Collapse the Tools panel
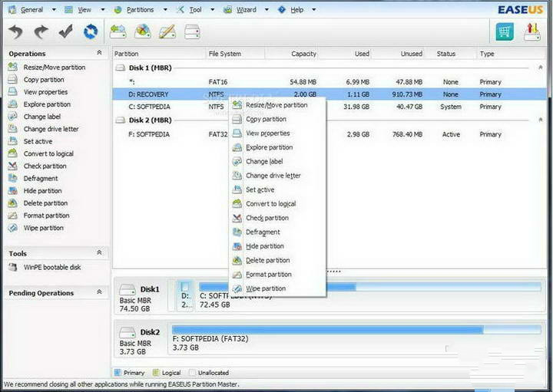The width and height of the screenshot is (553, 392). tap(99, 253)
